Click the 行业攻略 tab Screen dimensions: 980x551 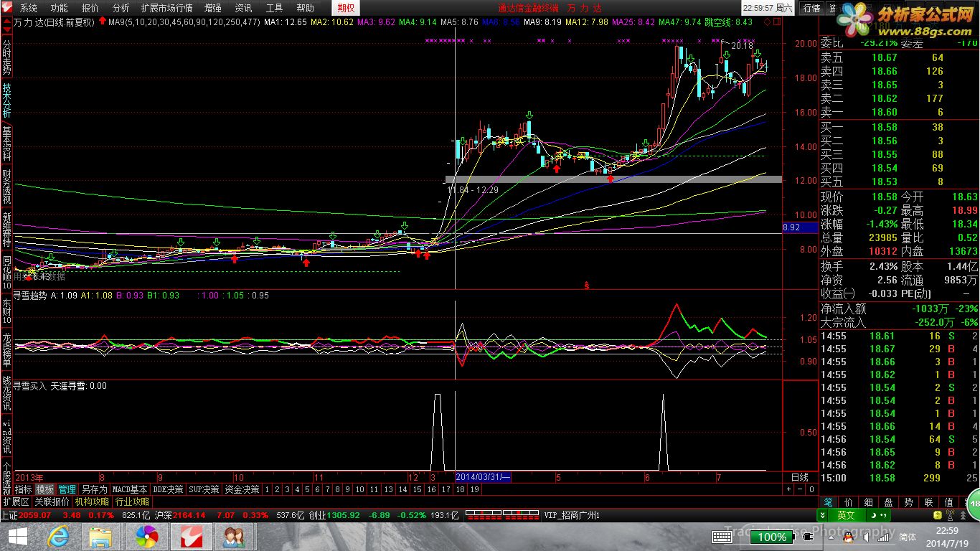(x=133, y=502)
